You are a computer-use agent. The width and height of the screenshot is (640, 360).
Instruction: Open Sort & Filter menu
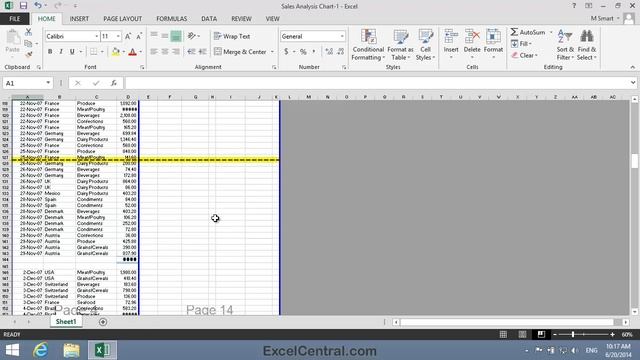click(x=565, y=45)
